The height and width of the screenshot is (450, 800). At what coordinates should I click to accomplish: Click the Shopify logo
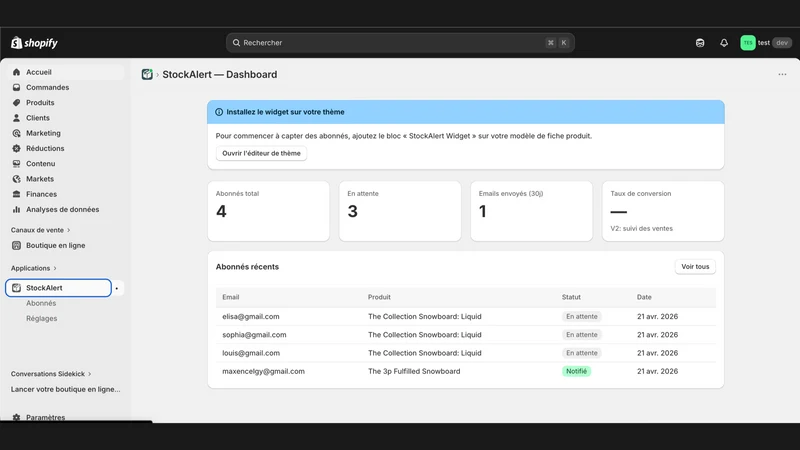tap(34, 43)
